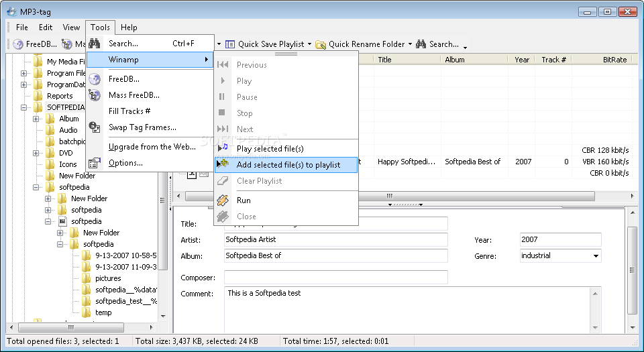Image resolution: width=644 pixels, height=352 pixels.
Task: Sort by the BitRate column header
Action: 602,60
